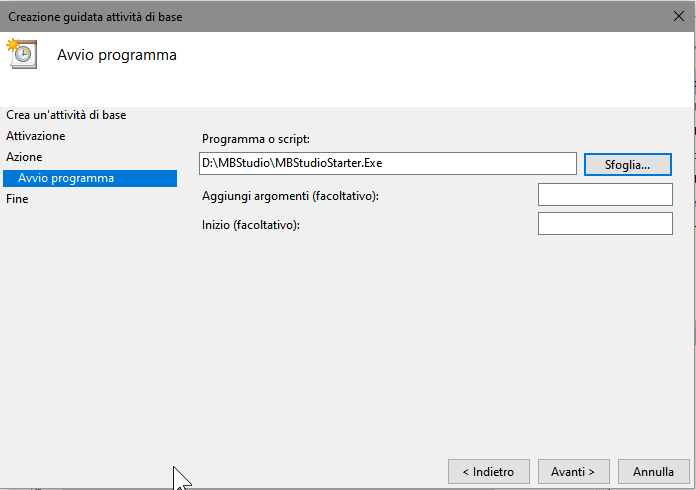Focus the Programma o script text box
The width and height of the screenshot is (696, 490).
[x=388, y=163]
